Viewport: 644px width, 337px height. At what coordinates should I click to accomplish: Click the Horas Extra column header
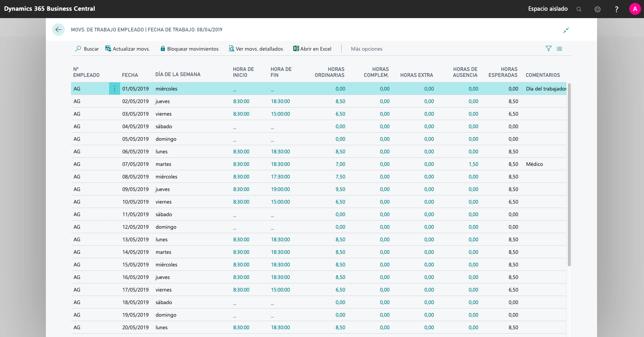coord(416,75)
